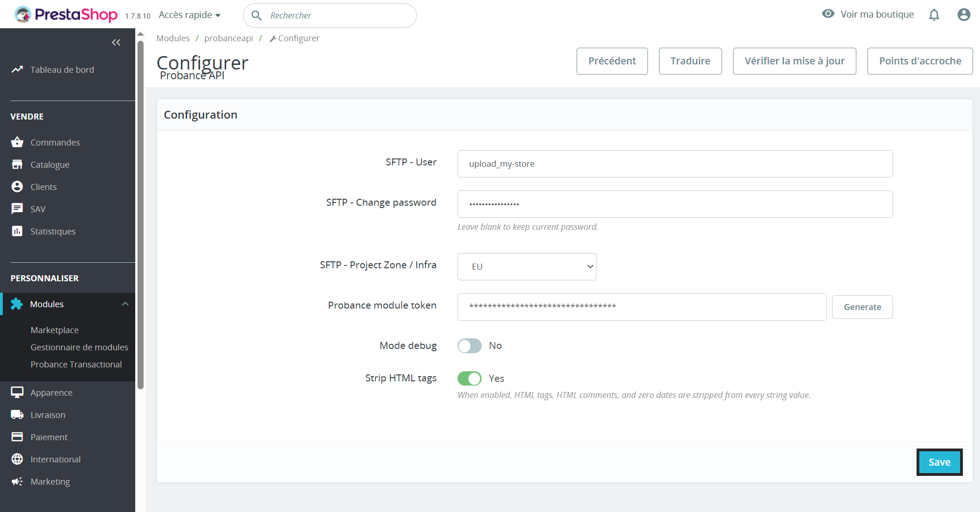Click the Paiement credit card icon
This screenshot has height=512, width=980.
pos(17,437)
